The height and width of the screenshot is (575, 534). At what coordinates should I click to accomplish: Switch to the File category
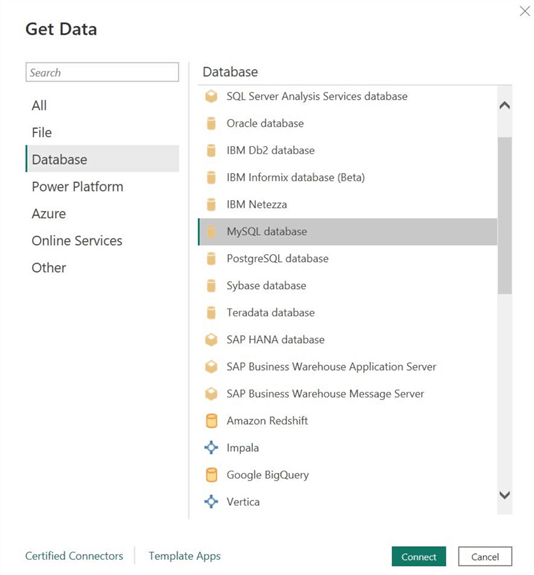[102, 133]
